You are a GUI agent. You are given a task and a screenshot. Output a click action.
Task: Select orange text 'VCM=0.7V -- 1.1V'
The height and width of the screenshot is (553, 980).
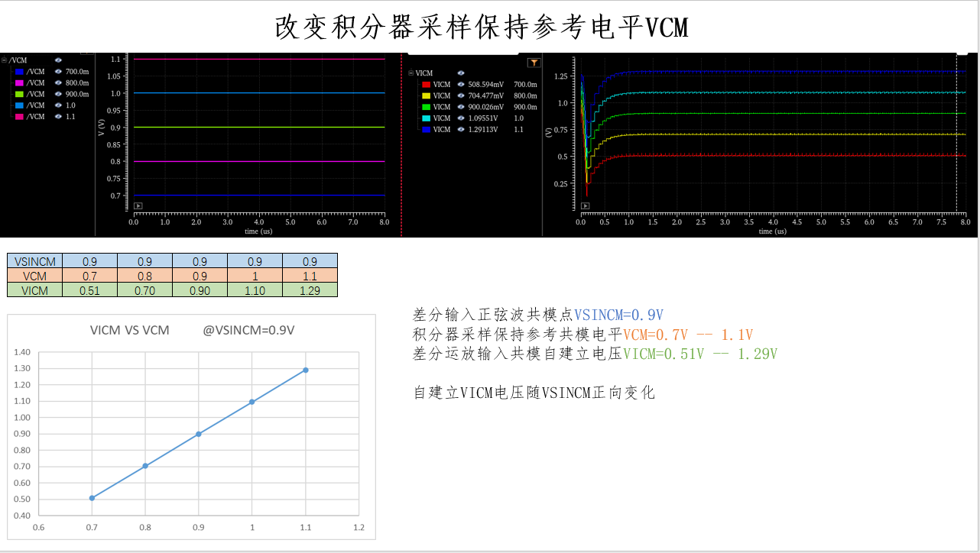pyautogui.click(x=688, y=335)
